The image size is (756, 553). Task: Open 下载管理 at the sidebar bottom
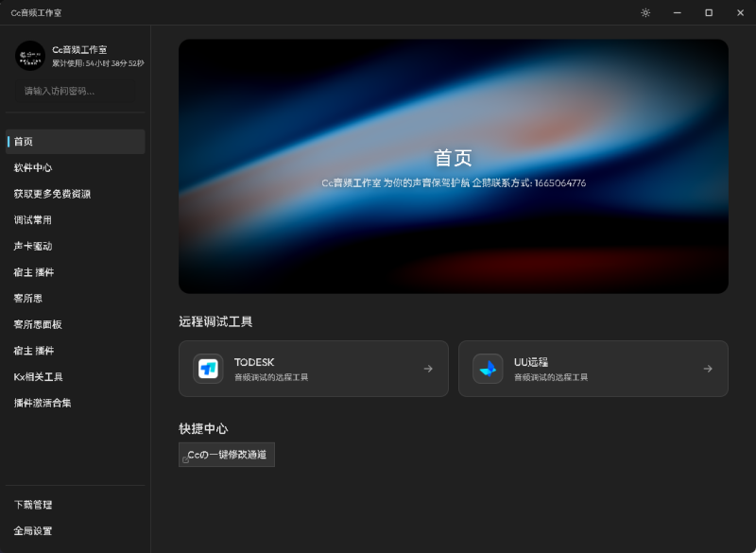tap(76, 505)
